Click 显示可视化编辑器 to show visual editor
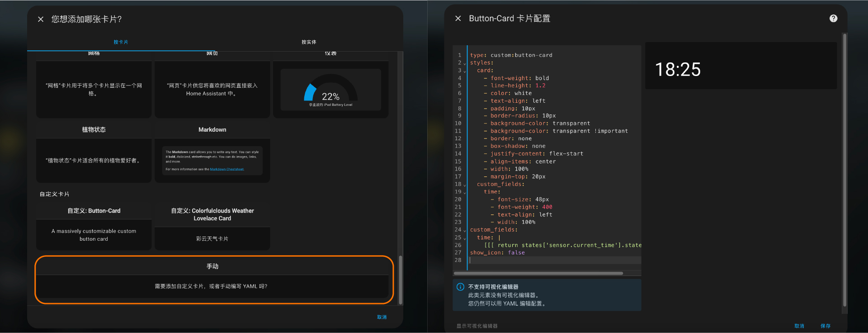Viewport: 868px width, 333px height. click(x=477, y=326)
